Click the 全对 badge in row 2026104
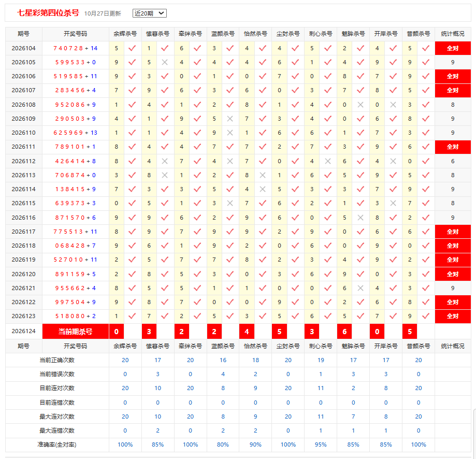 click(453, 48)
